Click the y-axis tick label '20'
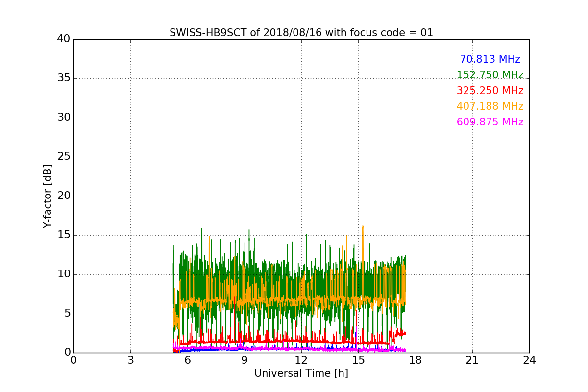 pyautogui.click(x=64, y=196)
